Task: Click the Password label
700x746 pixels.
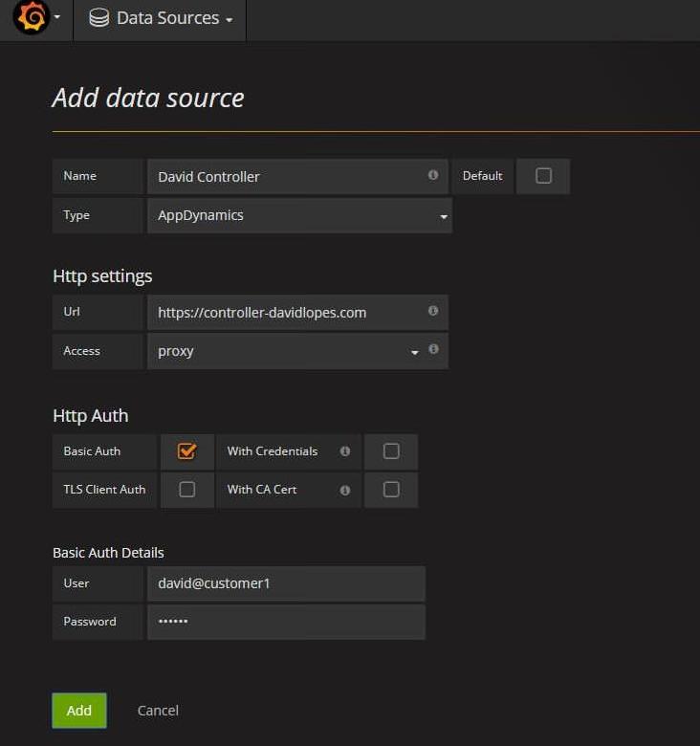Action: pyautogui.click(x=89, y=622)
